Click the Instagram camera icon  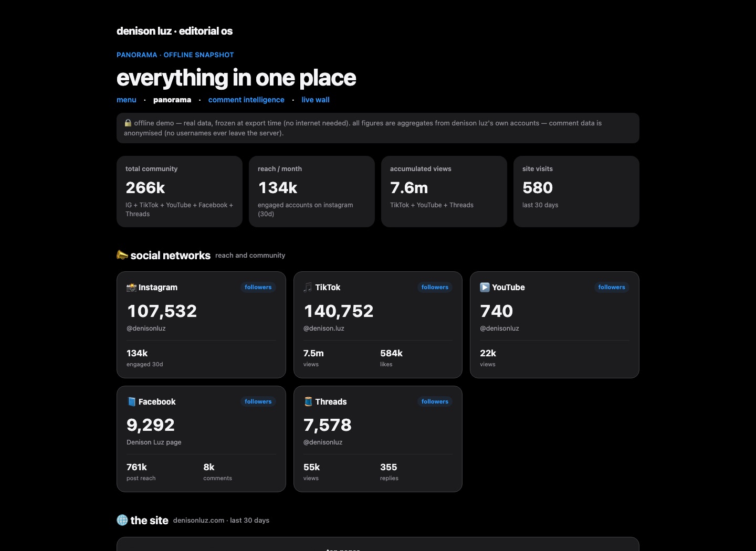pos(131,288)
